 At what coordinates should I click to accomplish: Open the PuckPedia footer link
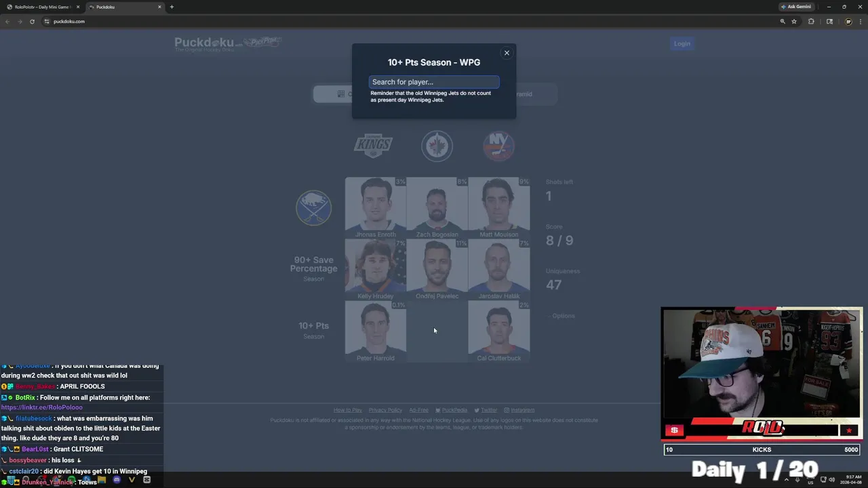click(451, 410)
